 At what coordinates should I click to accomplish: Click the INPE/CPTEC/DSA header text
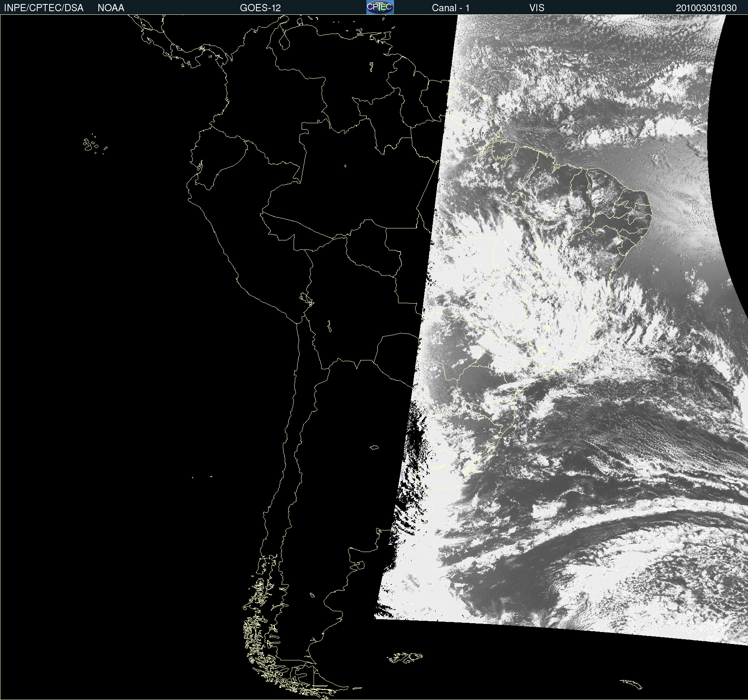click(44, 8)
